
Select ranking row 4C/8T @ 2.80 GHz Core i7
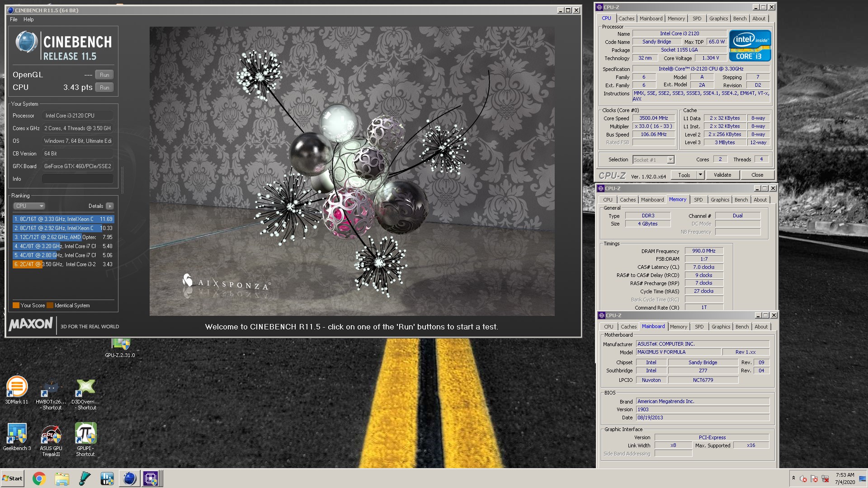[63, 255]
